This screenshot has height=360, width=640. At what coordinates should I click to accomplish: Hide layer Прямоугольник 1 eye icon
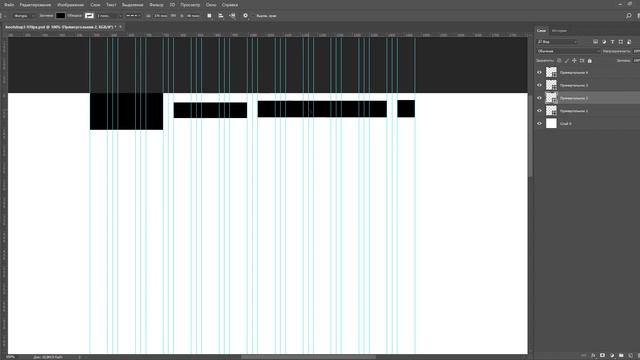pos(539,111)
